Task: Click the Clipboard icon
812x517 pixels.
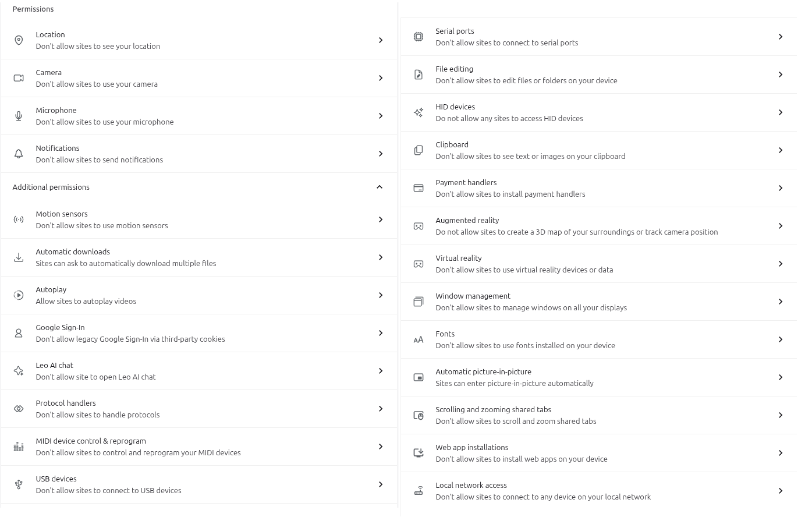Action: tap(419, 150)
